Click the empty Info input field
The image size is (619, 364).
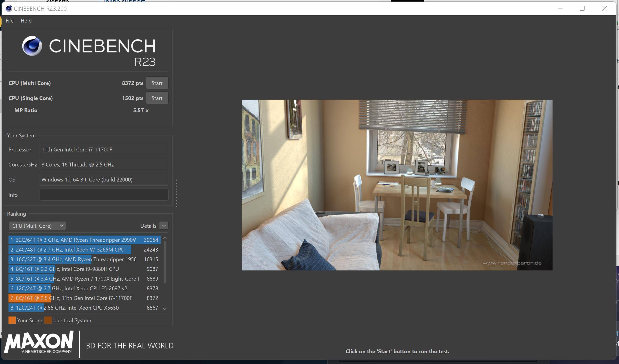(x=104, y=195)
